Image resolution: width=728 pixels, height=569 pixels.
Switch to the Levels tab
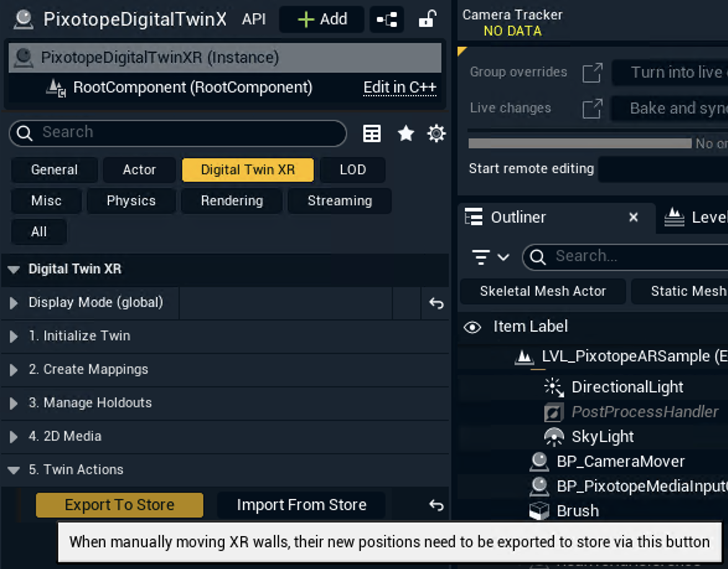[696, 217]
